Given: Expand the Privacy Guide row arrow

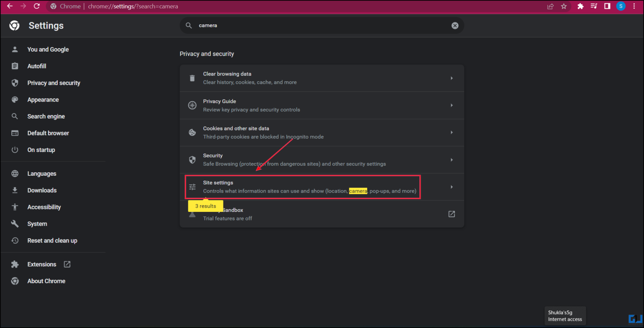Looking at the screenshot, I should pyautogui.click(x=452, y=105).
